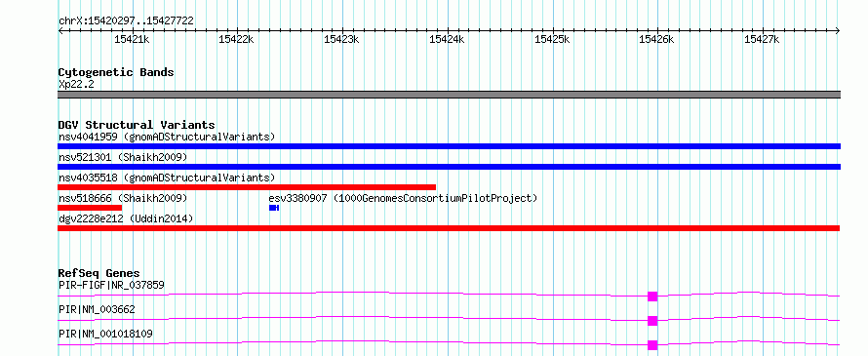This screenshot has width=868, height=356.
Task: Click the RefSeq Genes track title
Action: point(99,273)
